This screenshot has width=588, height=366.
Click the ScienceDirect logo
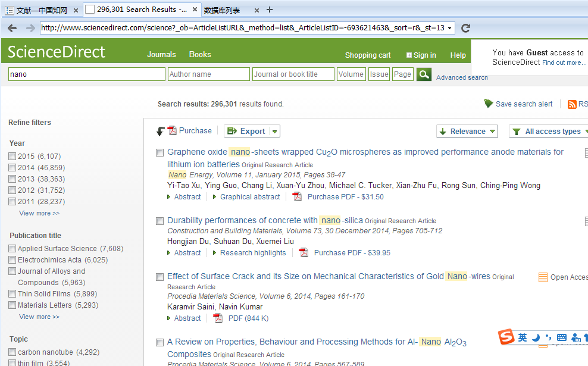point(57,52)
